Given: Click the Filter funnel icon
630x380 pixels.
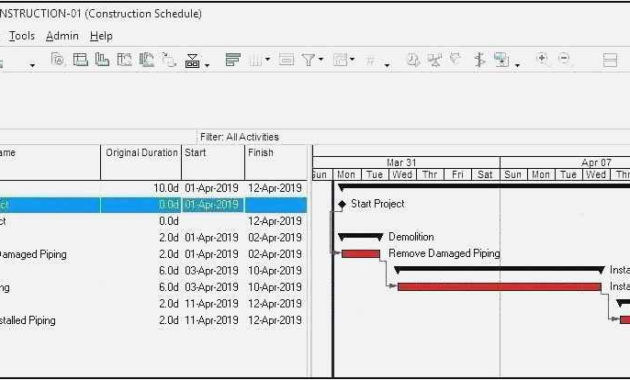Looking at the screenshot, I should click(x=308, y=60).
